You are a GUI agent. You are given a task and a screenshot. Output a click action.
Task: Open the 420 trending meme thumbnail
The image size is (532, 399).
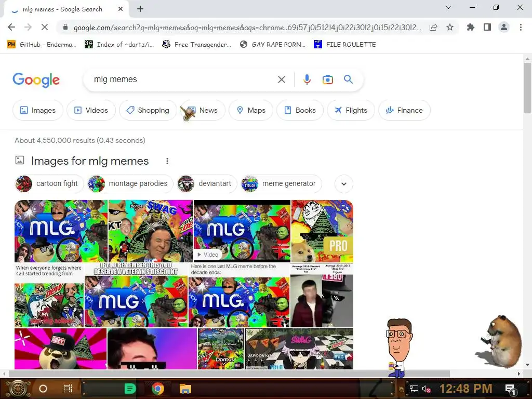(49, 295)
